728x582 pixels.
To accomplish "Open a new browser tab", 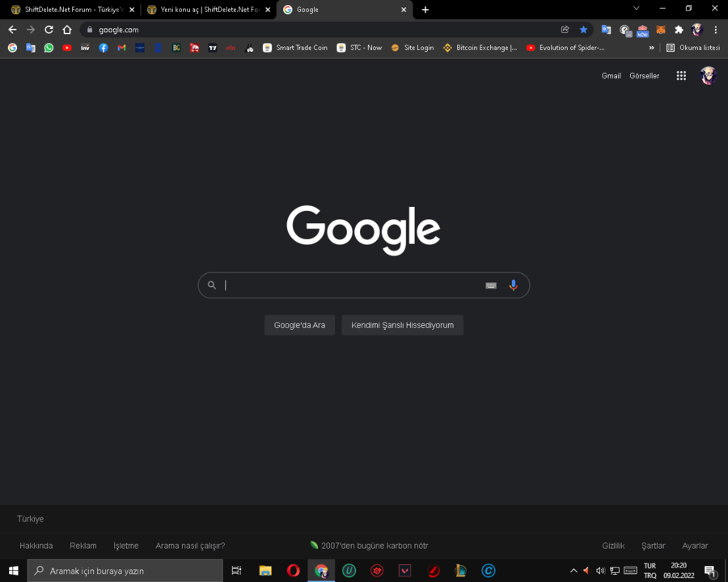I will [x=425, y=10].
